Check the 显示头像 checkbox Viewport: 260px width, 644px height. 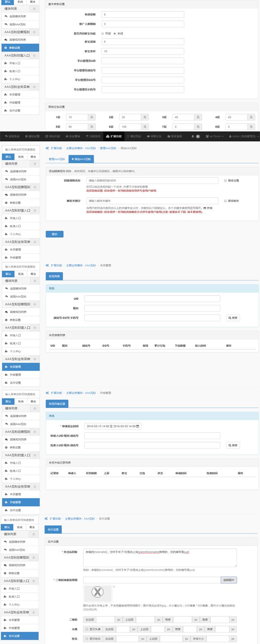point(87,629)
